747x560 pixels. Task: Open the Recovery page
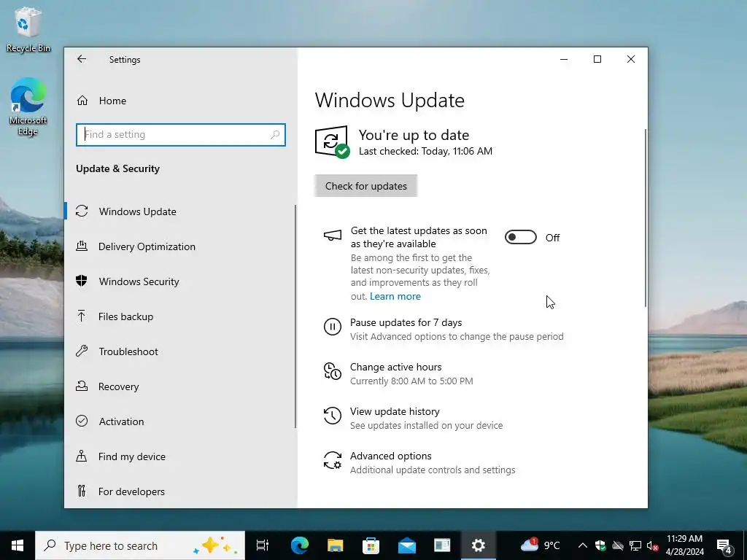point(180,386)
